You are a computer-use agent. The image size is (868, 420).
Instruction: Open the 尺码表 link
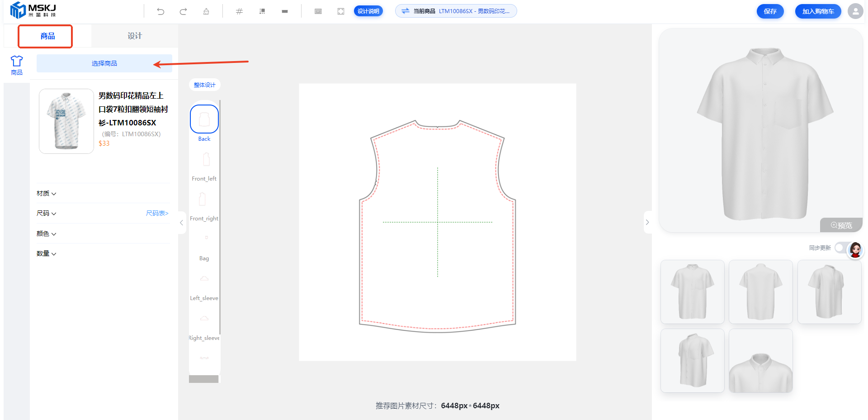pos(157,213)
